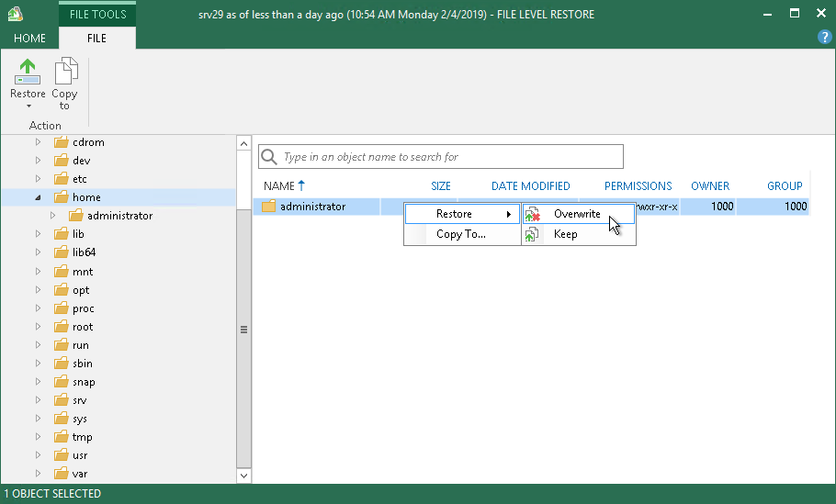This screenshot has width=836, height=504.
Task: Click the Veeam application icon in title bar
Action: click(x=15, y=14)
